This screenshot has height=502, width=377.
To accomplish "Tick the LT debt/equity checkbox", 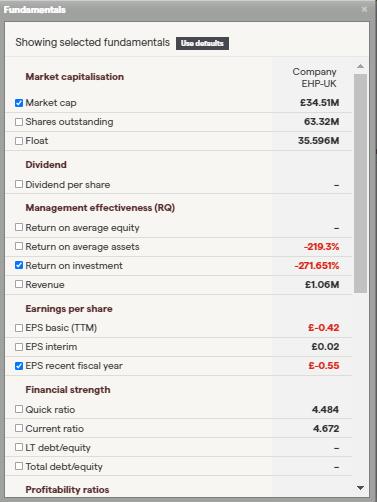I will pyautogui.click(x=19, y=447).
